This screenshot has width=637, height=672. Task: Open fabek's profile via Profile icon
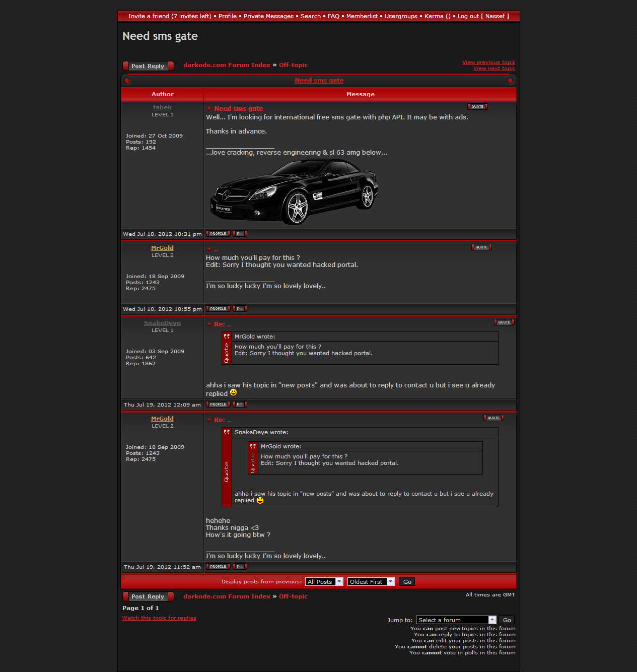coord(218,234)
